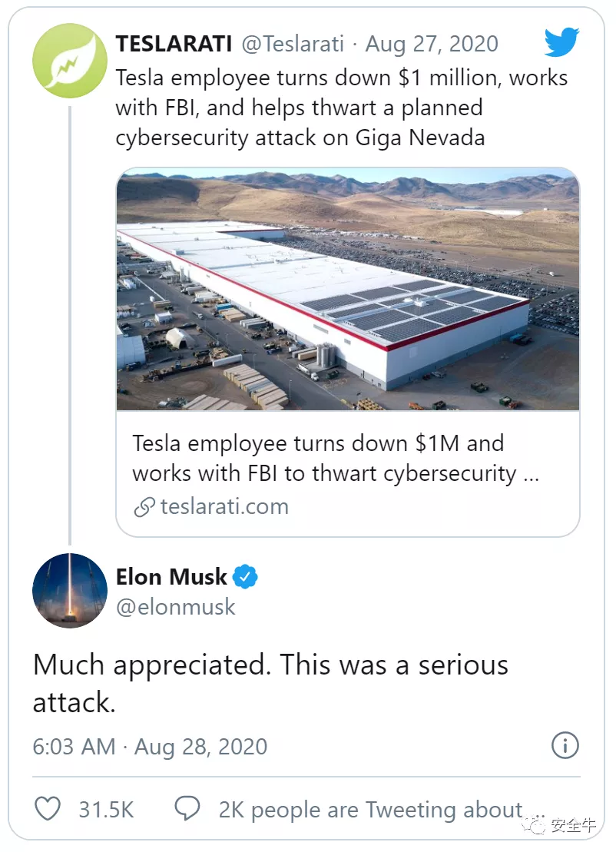
Task: Click the 31.5K likes count
Action: click(x=107, y=810)
